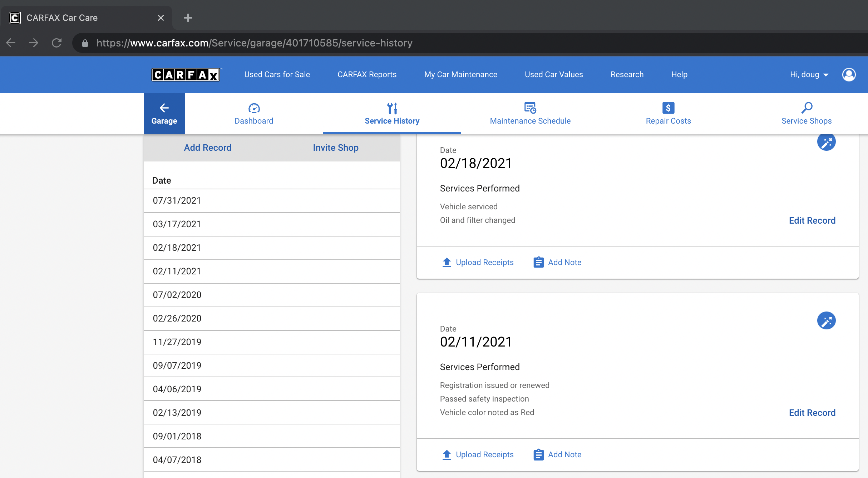This screenshot has height=478, width=868.
Task: Click Edit Record for 02/18/2021
Action: [x=812, y=220]
